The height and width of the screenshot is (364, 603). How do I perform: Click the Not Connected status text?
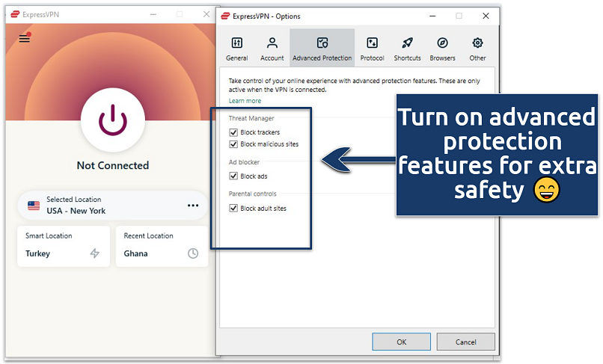(113, 165)
